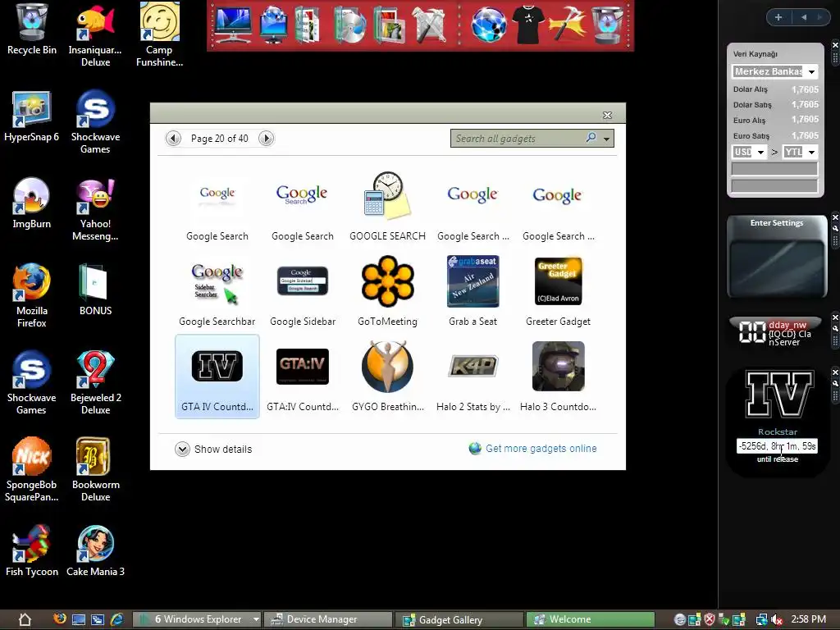840x630 pixels.
Task: Open 6 Windows Explorer taskbar group
Action: pos(197,620)
